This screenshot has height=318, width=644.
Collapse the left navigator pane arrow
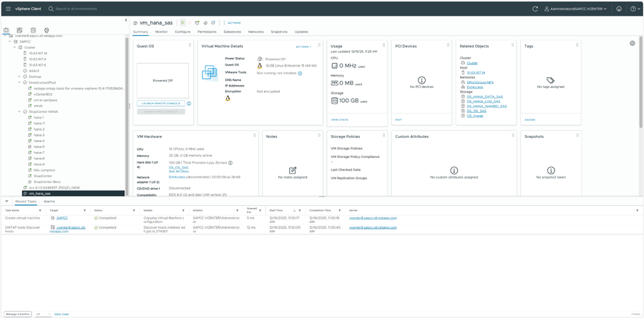(x=126, y=20)
